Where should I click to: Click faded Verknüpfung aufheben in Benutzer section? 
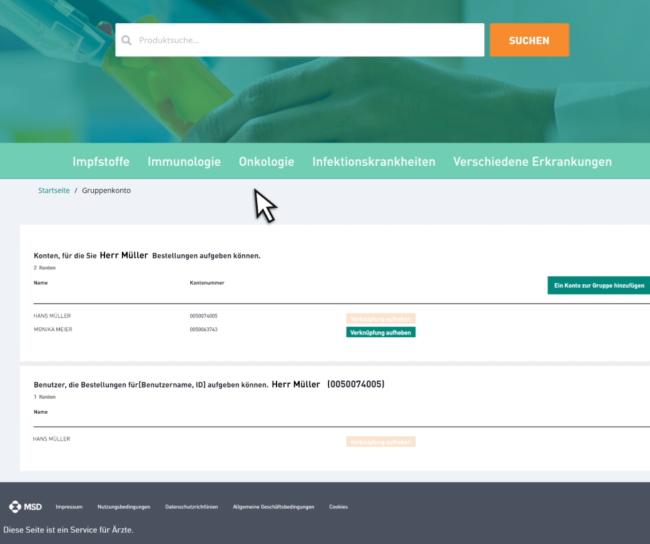tap(380, 441)
